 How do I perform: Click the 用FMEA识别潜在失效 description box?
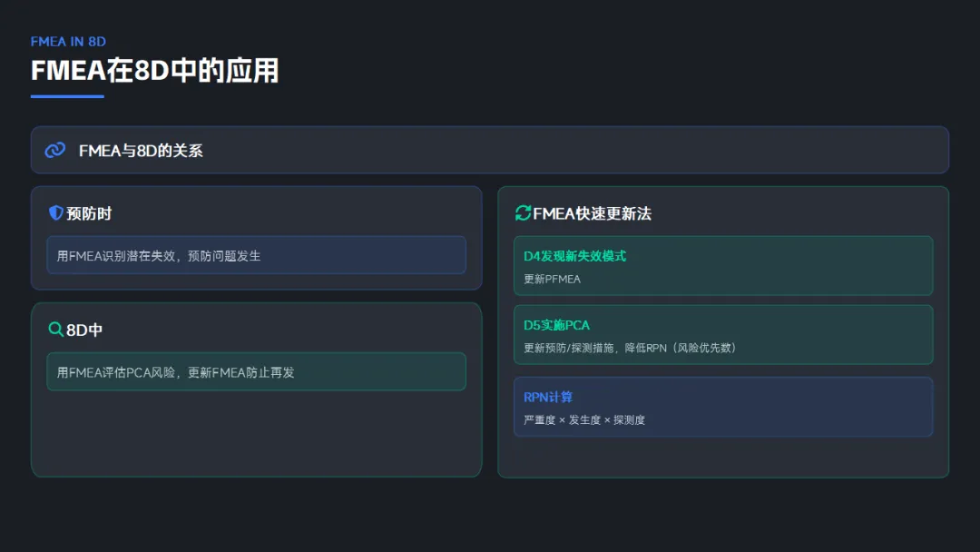click(256, 255)
